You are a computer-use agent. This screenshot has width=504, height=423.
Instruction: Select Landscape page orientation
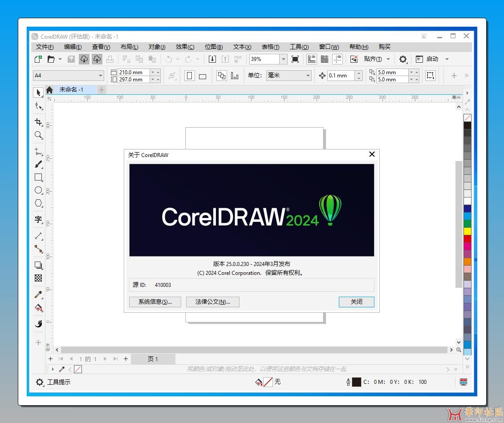click(203, 76)
